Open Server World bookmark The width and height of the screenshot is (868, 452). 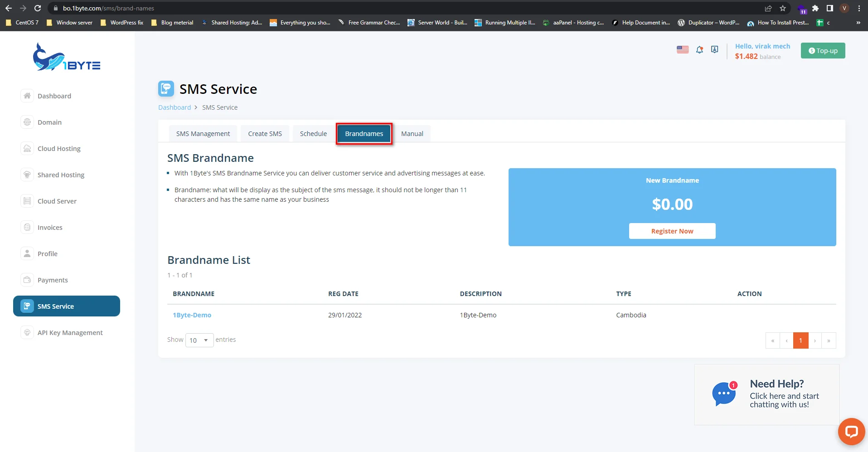pyautogui.click(x=437, y=23)
